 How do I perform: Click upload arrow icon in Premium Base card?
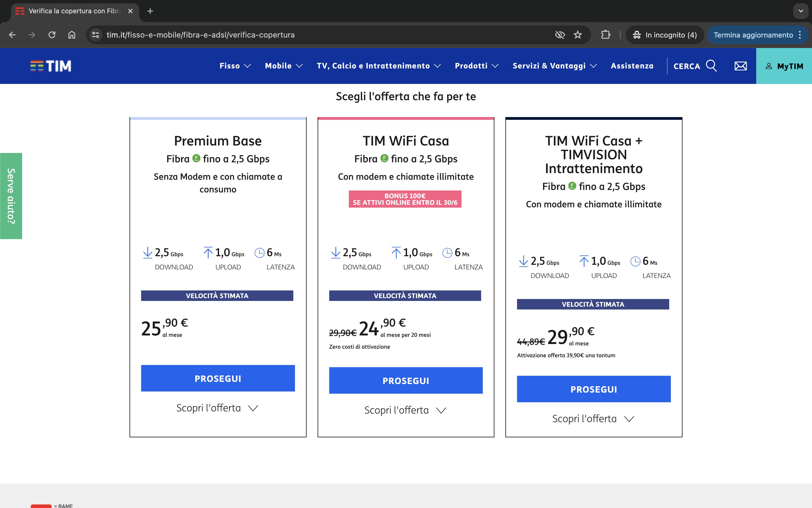pos(208,253)
